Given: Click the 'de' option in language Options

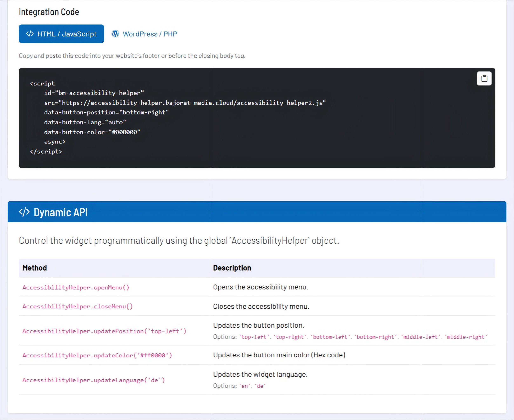Looking at the screenshot, I should point(260,386).
